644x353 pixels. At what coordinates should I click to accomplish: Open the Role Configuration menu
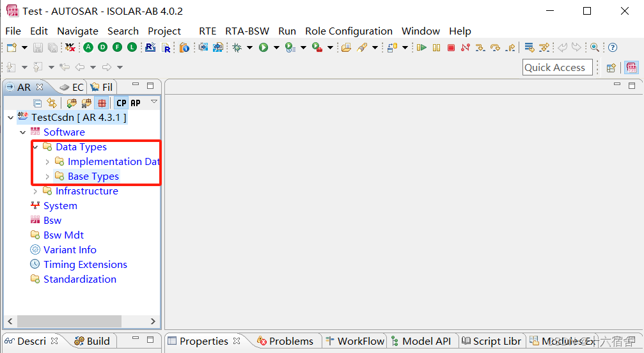349,31
